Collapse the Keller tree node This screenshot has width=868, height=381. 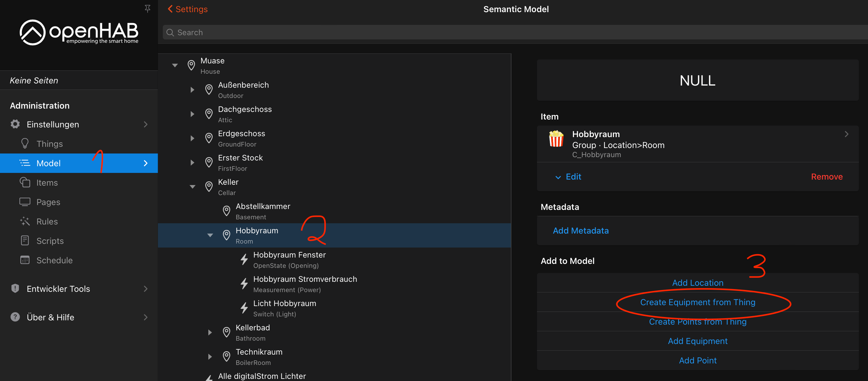pos(193,187)
